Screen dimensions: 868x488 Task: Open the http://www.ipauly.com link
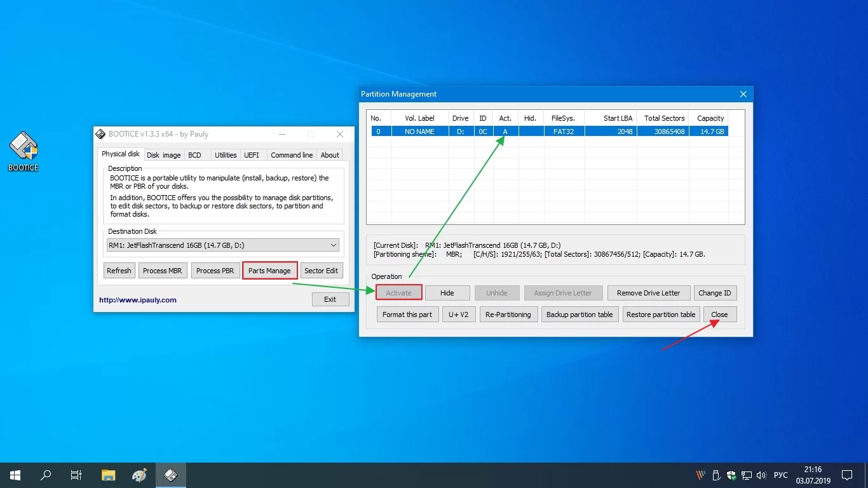tap(138, 300)
